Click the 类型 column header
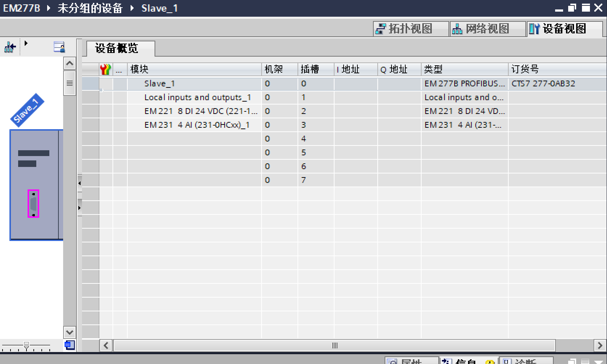Screen dimensions: 607x364 pos(464,69)
